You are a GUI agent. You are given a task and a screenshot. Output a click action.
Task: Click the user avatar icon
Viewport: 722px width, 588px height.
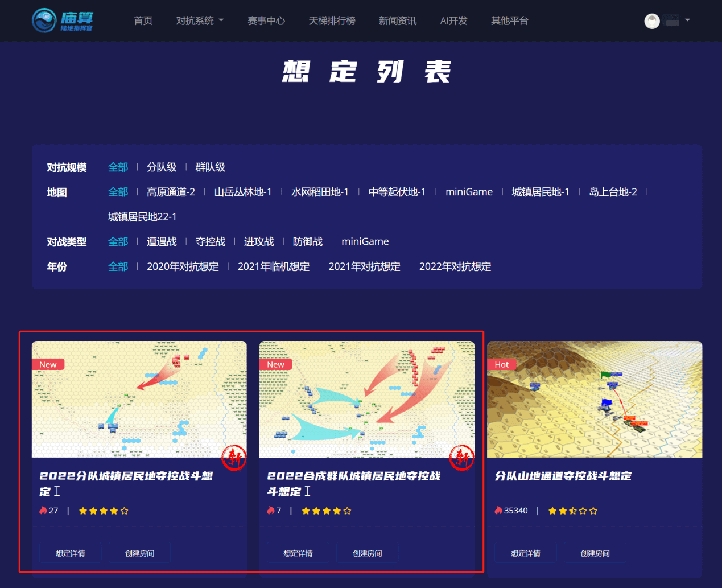click(651, 20)
